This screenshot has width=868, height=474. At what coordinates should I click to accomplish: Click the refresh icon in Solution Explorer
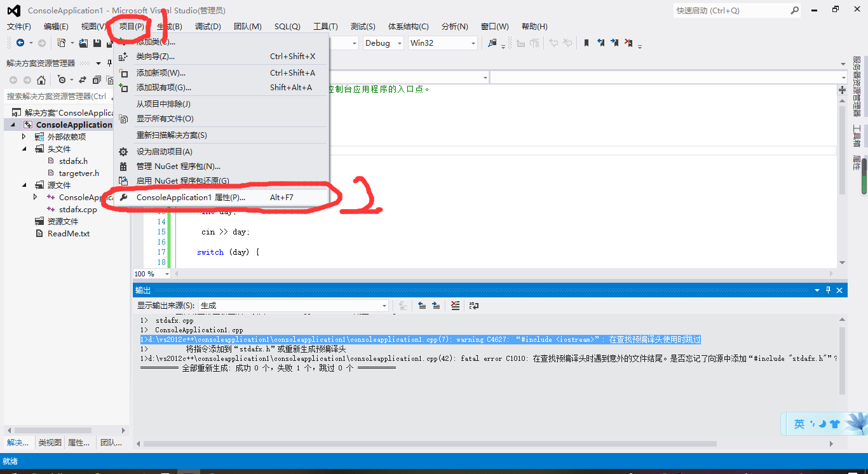(x=81, y=79)
